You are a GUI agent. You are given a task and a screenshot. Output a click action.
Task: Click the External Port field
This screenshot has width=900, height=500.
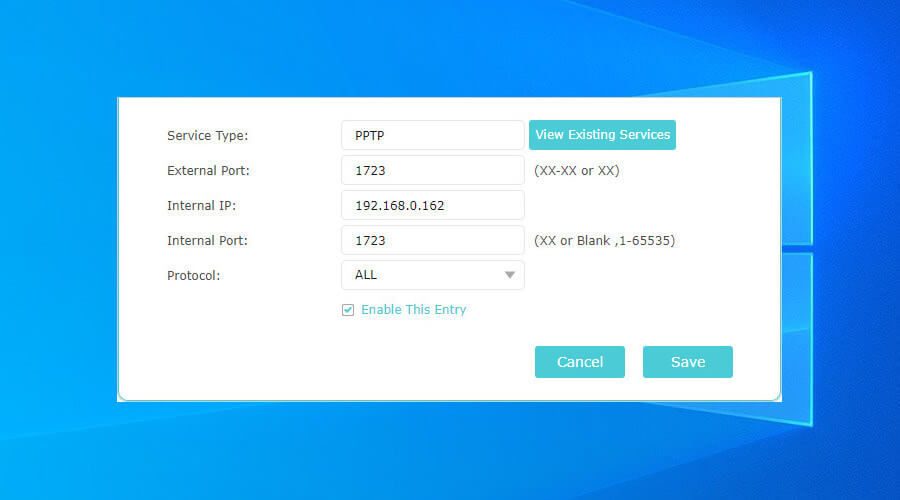click(433, 170)
